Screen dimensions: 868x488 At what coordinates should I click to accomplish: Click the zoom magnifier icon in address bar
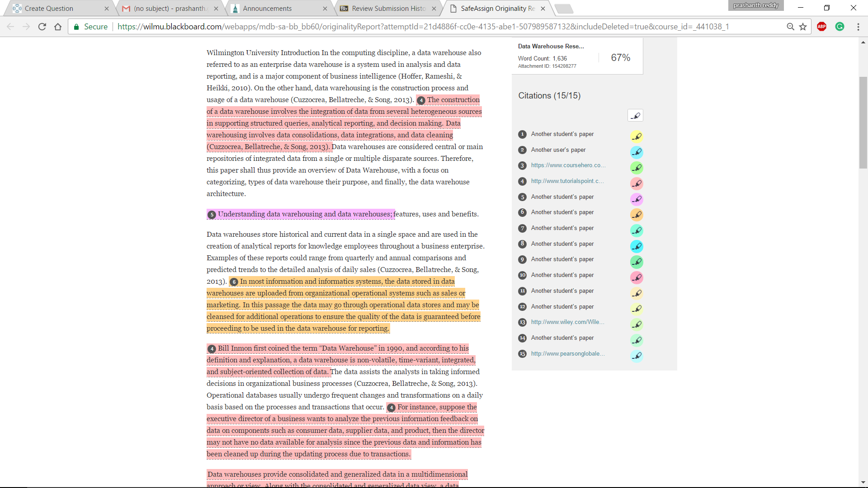pyautogui.click(x=790, y=27)
